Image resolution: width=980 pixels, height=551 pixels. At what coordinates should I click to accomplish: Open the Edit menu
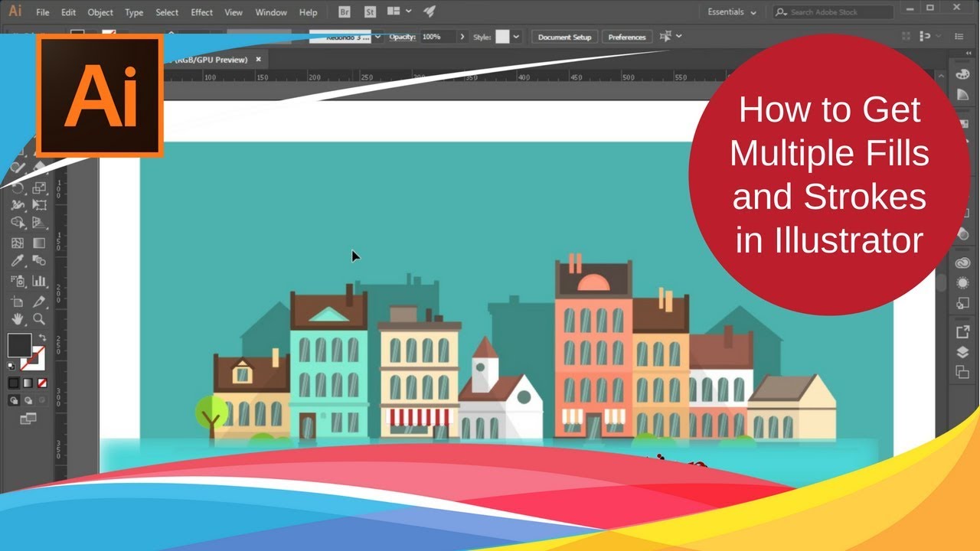point(68,12)
